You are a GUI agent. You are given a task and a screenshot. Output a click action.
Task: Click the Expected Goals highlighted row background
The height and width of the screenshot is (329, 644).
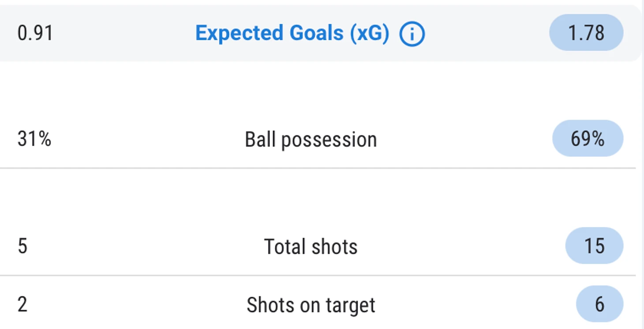pyautogui.click(x=321, y=33)
